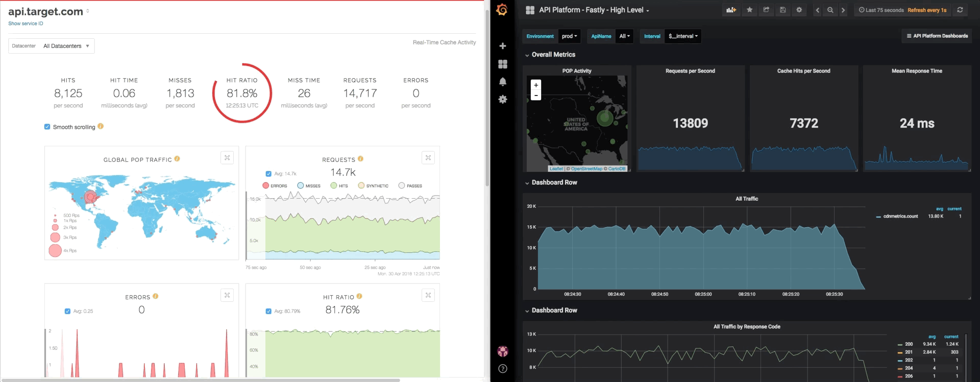
Task: Open the Alerting bell icon
Action: tap(503, 82)
